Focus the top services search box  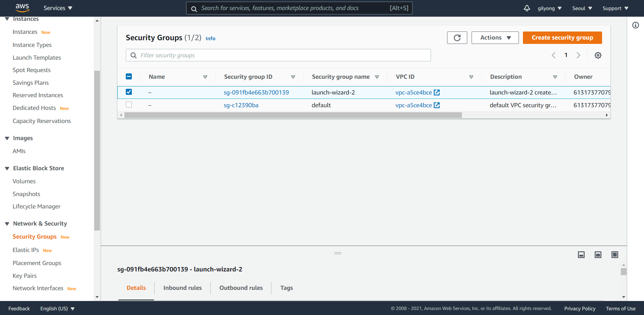click(299, 8)
